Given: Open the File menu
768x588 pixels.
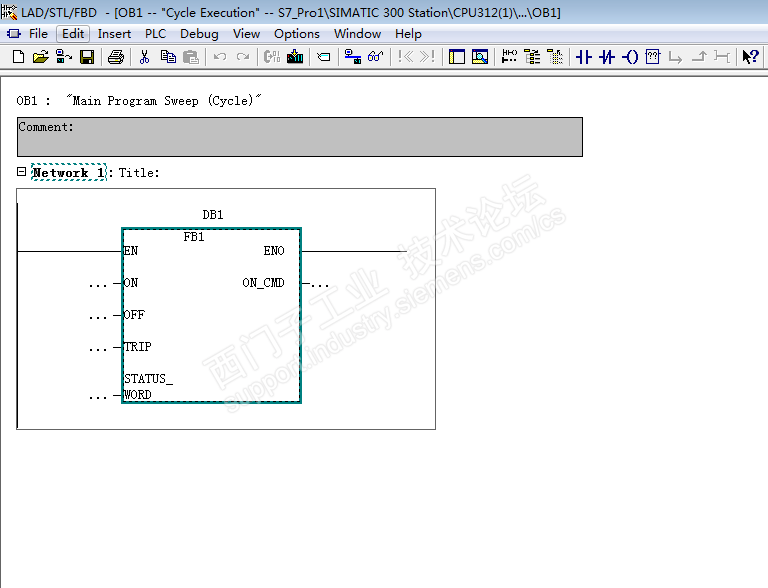Looking at the screenshot, I should tap(38, 34).
